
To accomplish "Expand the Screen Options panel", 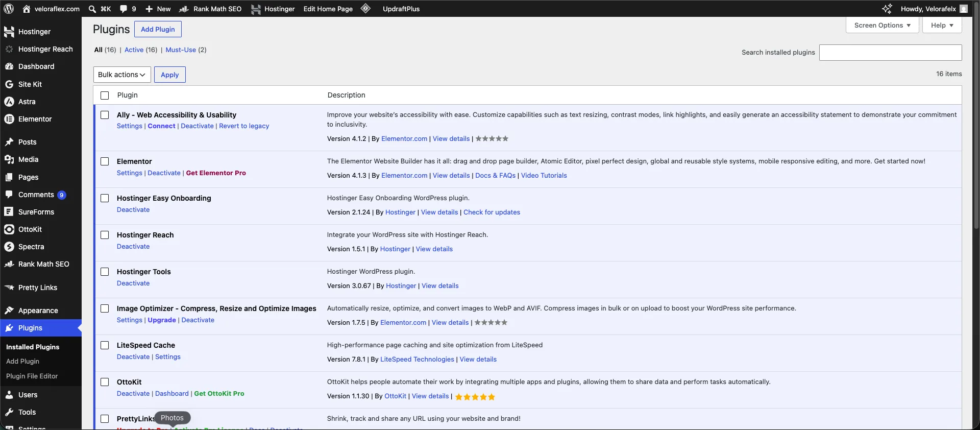I will point(882,25).
